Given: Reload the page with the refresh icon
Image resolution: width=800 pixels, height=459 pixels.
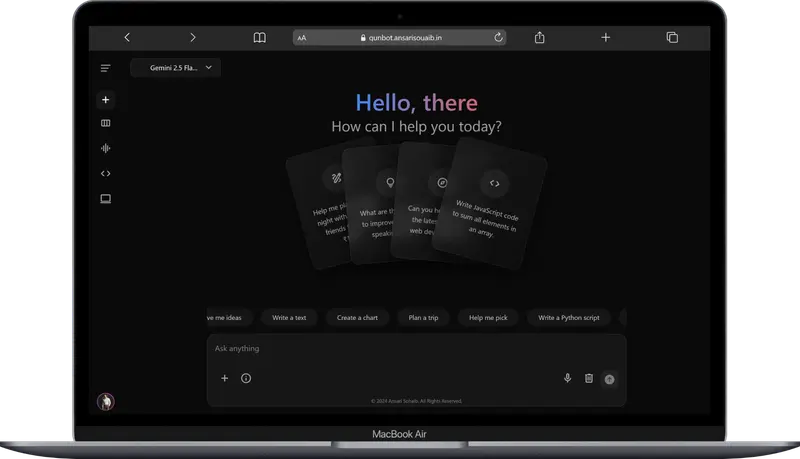Looking at the screenshot, I should (x=498, y=37).
